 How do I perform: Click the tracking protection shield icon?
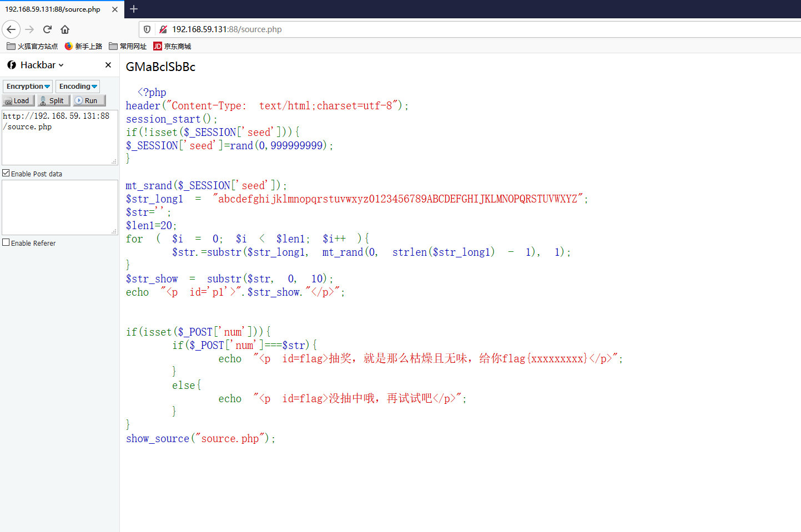coord(147,29)
